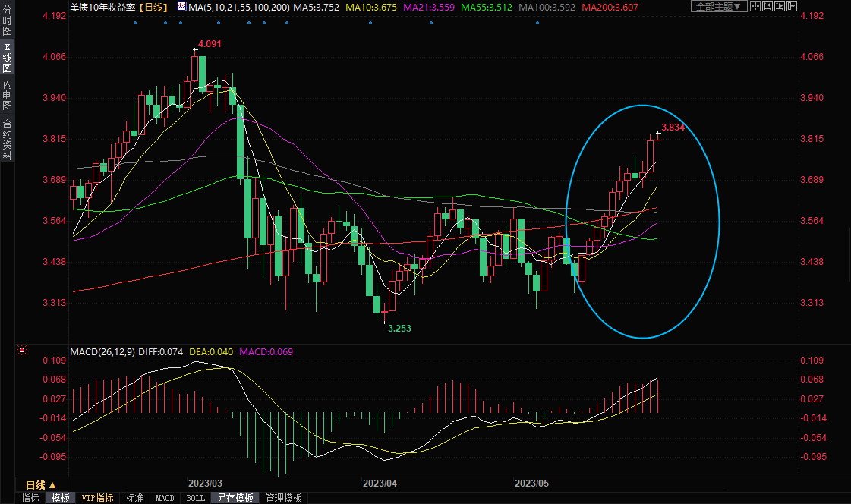Click the crosshair cursor icon at top right

click(755, 7)
